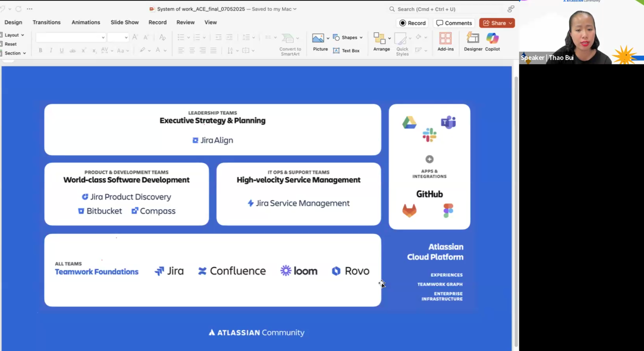This screenshot has height=351, width=644.
Task: Toggle Underline formatting
Action: [62, 50]
